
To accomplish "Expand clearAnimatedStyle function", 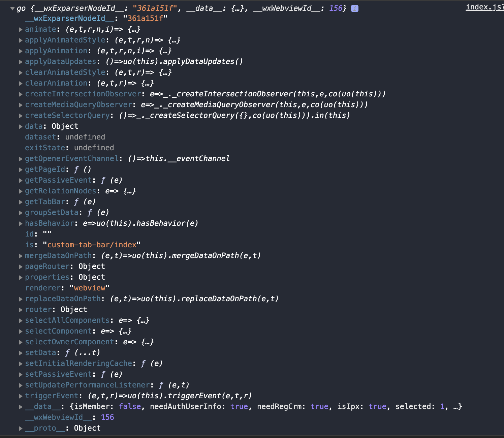I will [x=21, y=73].
